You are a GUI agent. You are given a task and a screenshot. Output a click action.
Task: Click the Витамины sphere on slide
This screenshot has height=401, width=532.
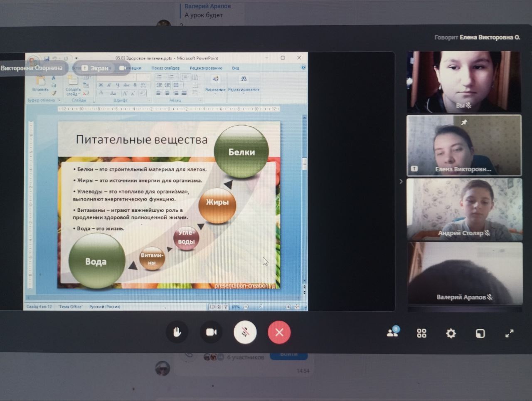(152, 258)
